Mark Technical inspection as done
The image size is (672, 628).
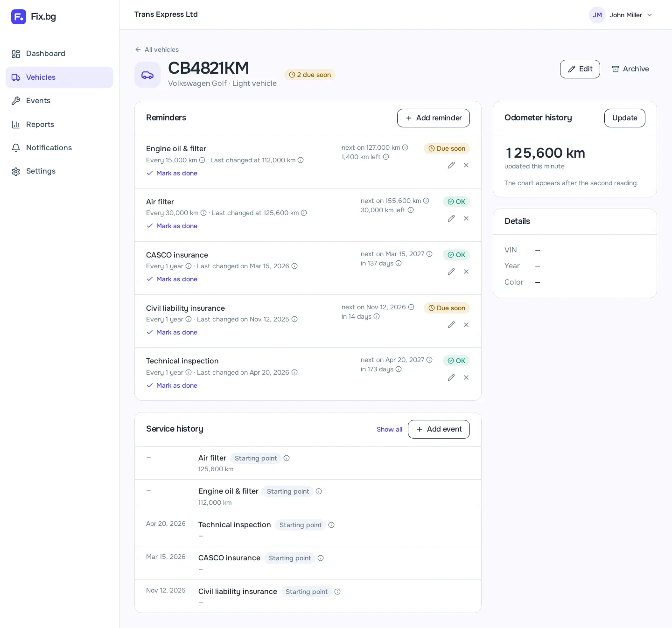172,385
